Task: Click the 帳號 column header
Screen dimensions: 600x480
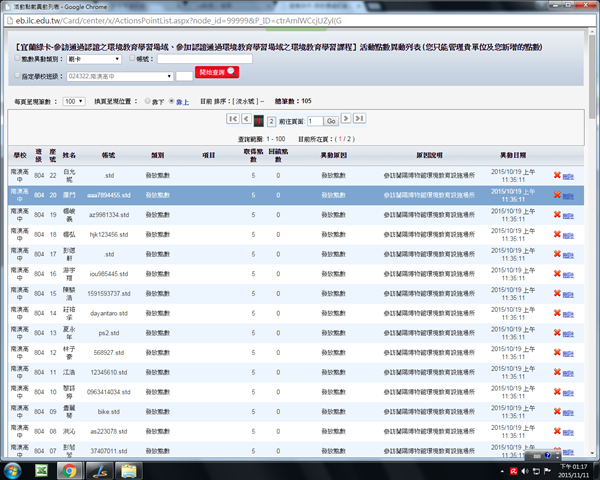Action: click(108, 155)
